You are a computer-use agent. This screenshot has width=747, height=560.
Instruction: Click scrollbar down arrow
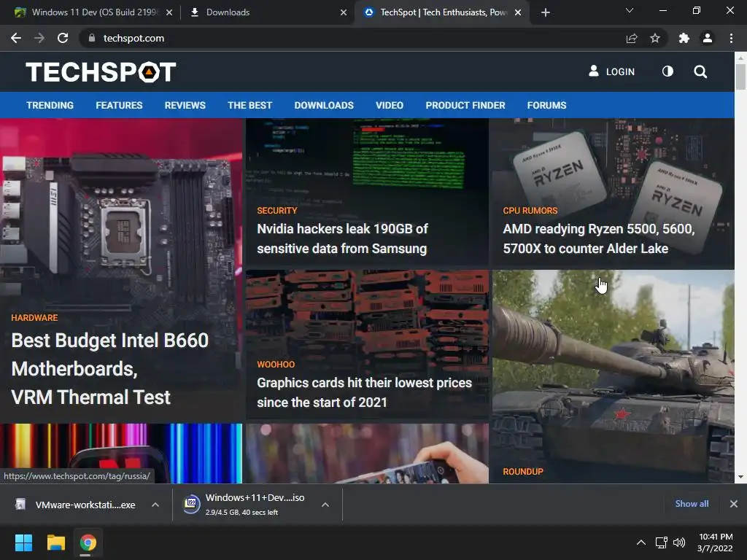click(x=740, y=477)
